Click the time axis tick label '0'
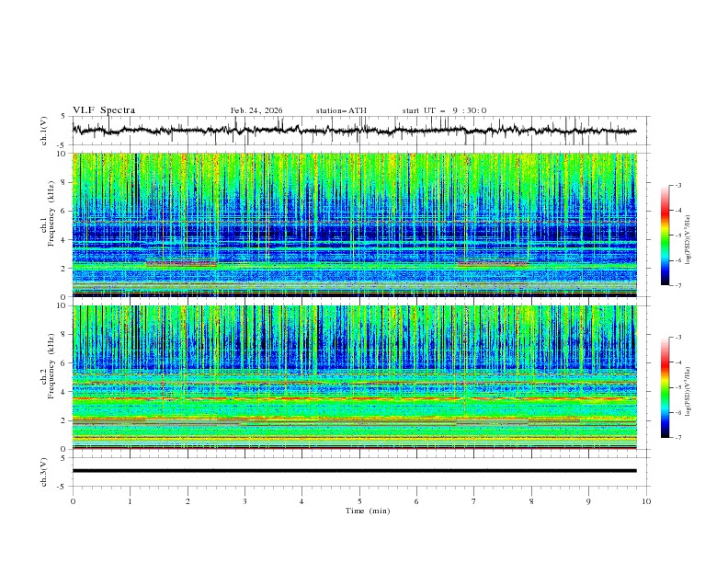 pyautogui.click(x=73, y=501)
